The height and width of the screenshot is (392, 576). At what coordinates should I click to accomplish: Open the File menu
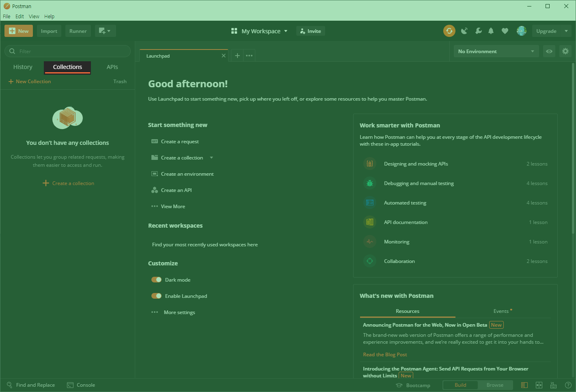(6, 17)
